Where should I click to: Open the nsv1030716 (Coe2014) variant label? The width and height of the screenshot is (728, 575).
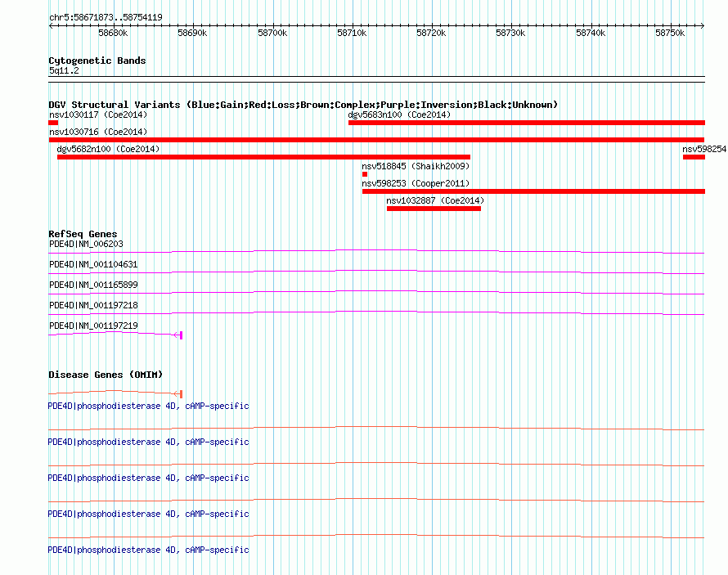click(98, 132)
